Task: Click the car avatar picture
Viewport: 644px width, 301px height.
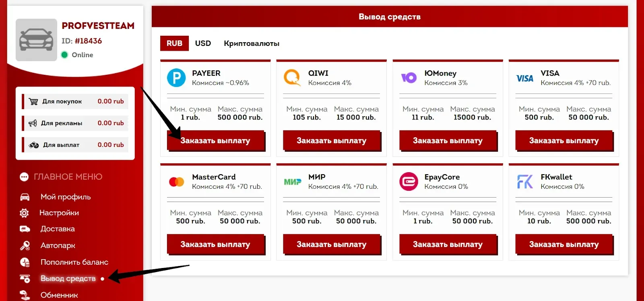Action: point(36,40)
